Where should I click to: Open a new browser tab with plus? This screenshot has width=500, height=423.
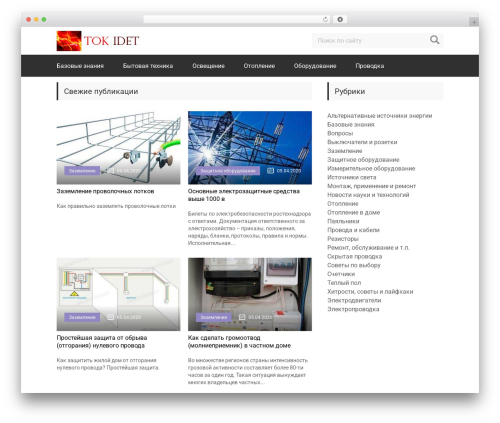tap(474, 22)
